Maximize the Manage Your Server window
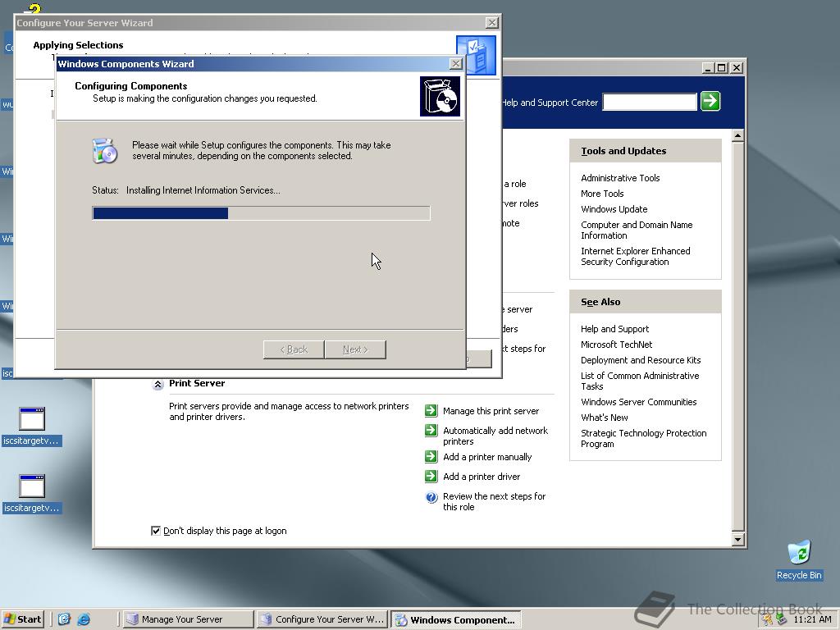 click(722, 67)
